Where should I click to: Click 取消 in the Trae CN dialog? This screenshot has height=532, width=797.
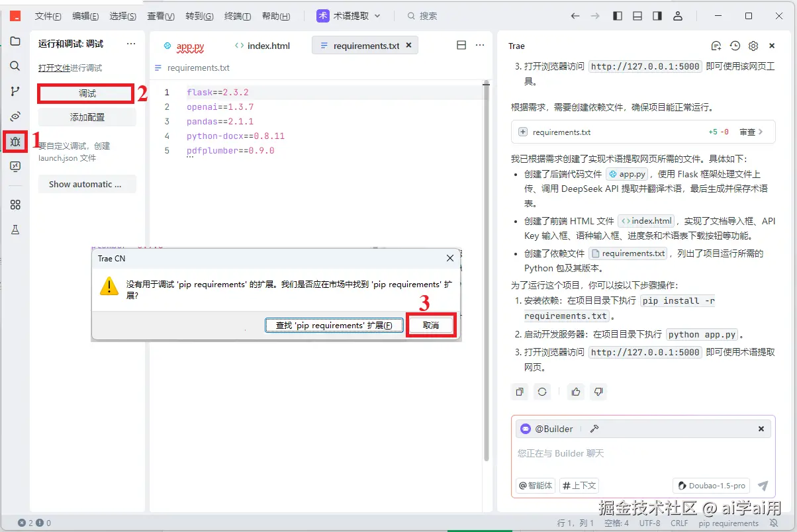coord(430,325)
